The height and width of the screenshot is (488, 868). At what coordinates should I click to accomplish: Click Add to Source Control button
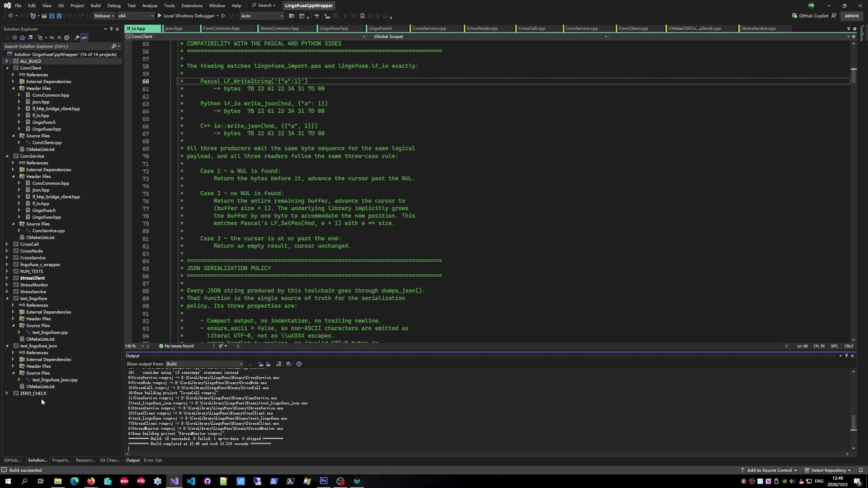click(x=769, y=470)
